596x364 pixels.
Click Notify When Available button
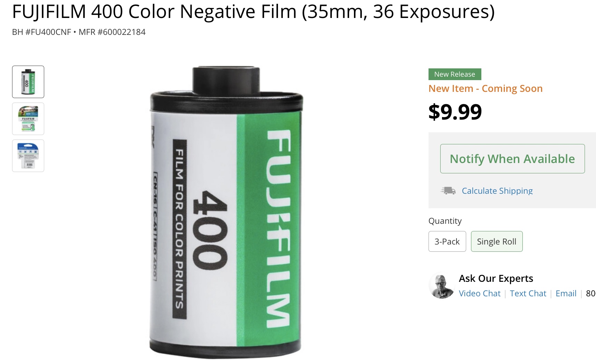click(512, 159)
